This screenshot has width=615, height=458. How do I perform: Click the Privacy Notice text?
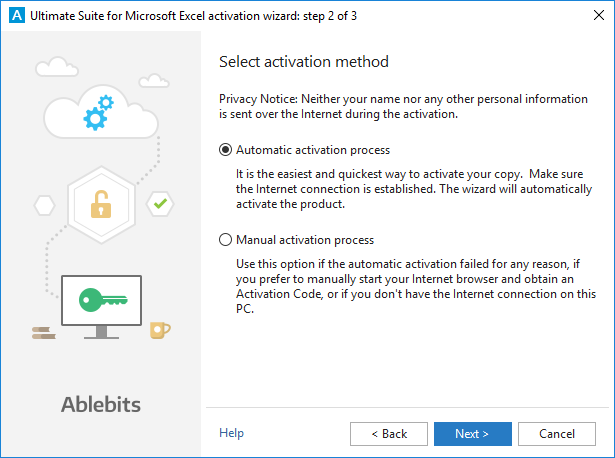coord(403,106)
